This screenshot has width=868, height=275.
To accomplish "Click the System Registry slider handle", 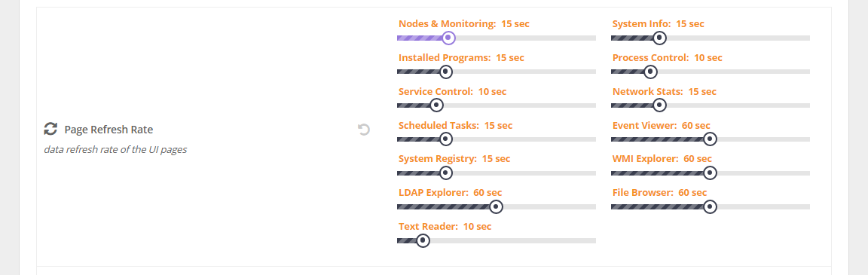I will click(445, 173).
